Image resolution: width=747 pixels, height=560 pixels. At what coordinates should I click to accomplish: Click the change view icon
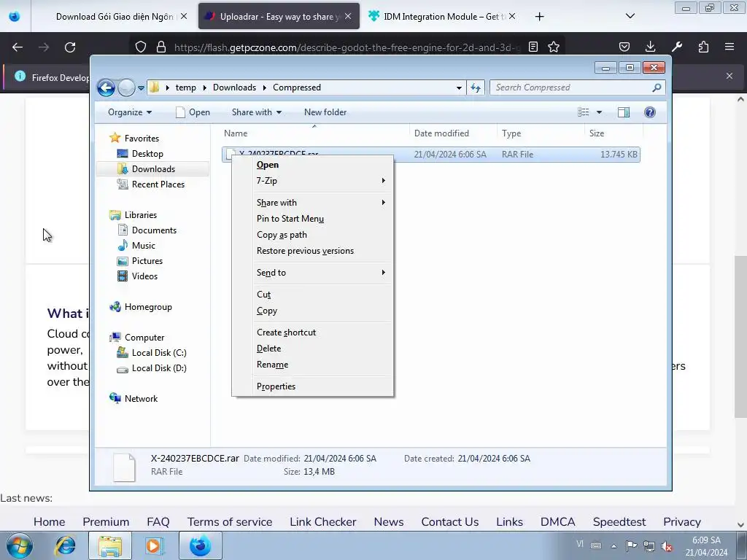click(584, 112)
